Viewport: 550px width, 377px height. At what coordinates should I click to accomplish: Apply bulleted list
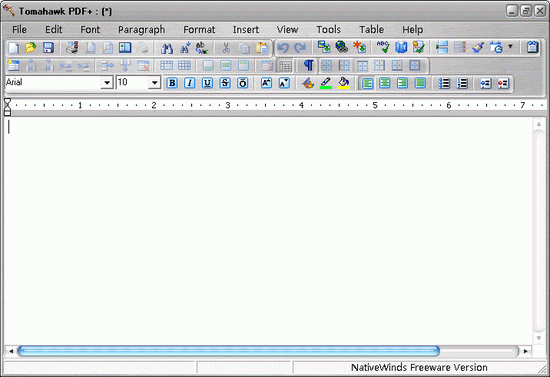(x=444, y=83)
